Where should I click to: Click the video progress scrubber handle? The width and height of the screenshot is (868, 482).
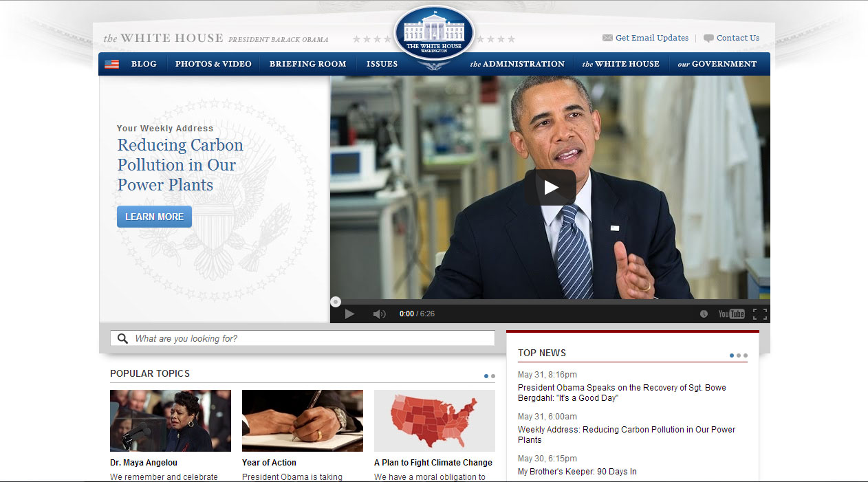pos(336,301)
